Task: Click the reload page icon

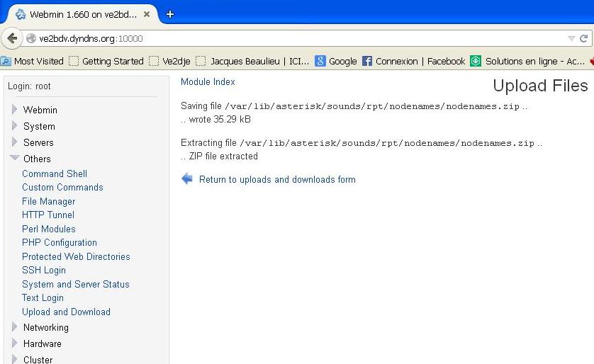Action: click(x=584, y=38)
